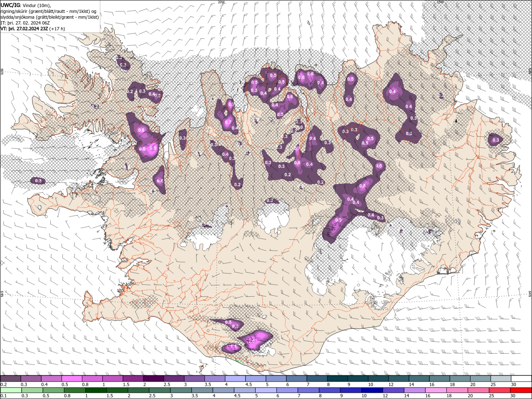Click the '20W' longitude label
This screenshot has height=399, width=532.
[x=221, y=2]
